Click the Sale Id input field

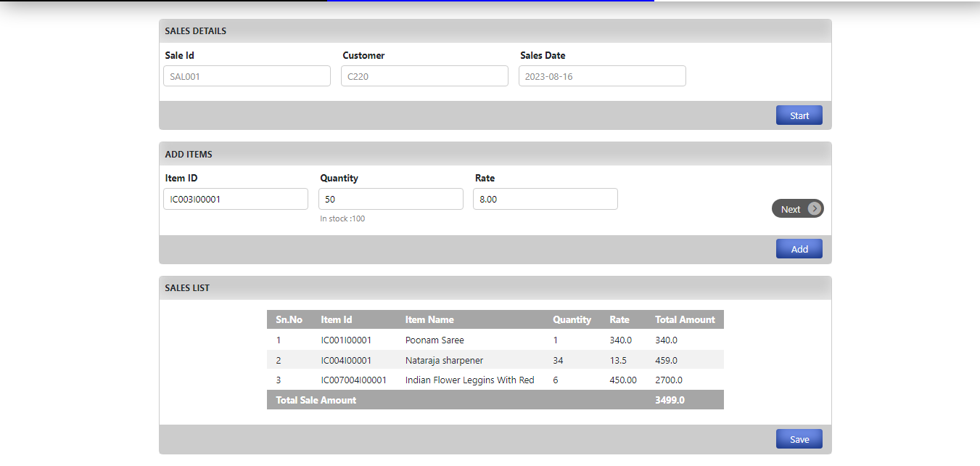click(247, 75)
